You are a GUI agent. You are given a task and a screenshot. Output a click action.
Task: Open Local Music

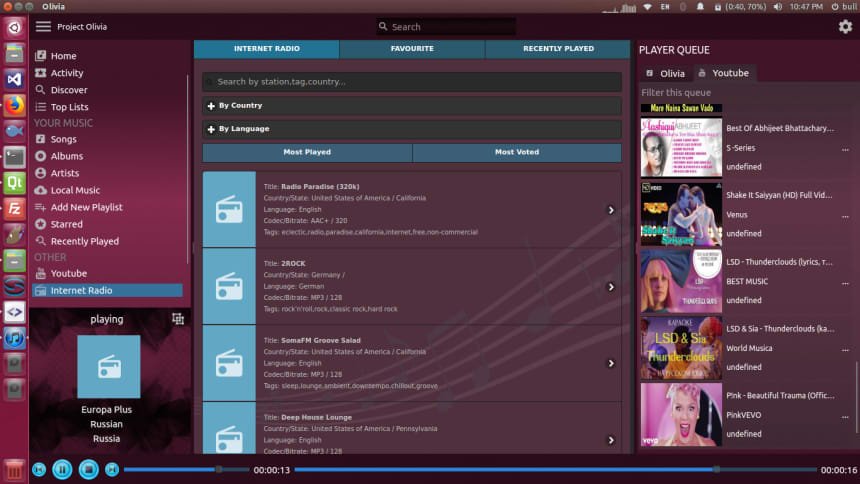75,190
